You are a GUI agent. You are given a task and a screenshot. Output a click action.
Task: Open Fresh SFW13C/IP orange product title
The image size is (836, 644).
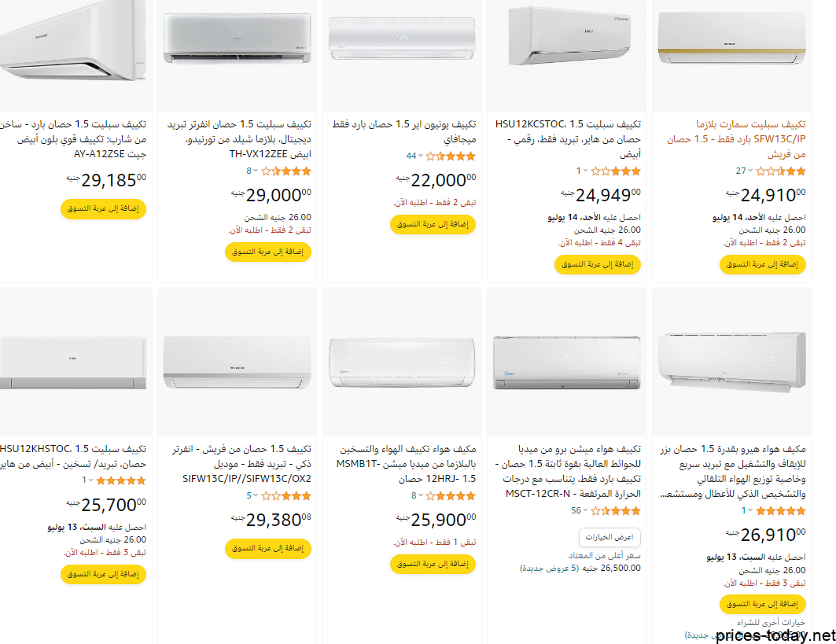point(736,139)
